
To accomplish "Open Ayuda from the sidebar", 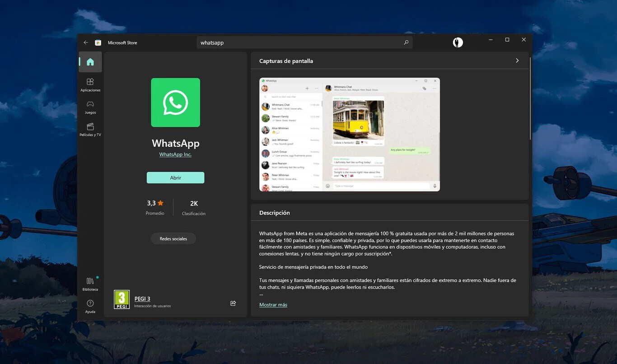I will [90, 306].
